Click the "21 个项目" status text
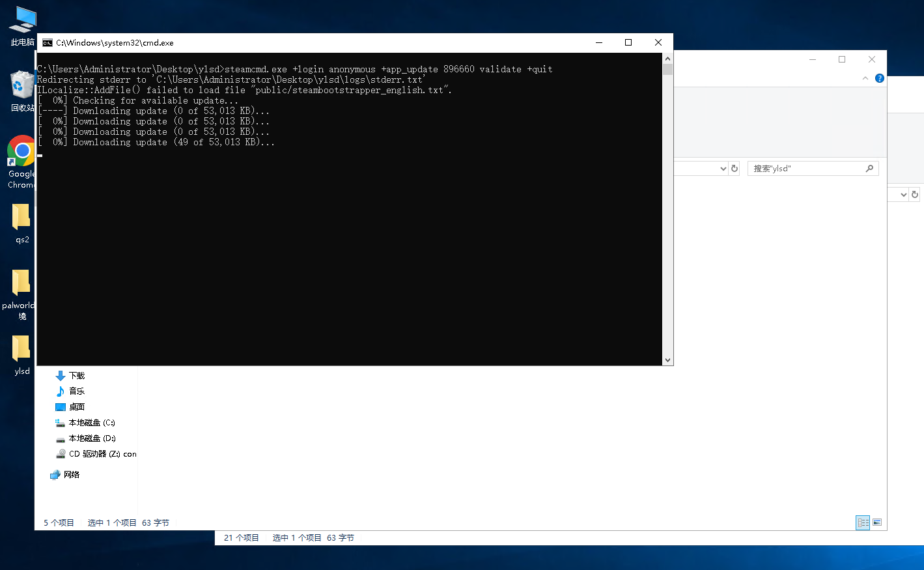924x570 pixels. pos(242,538)
